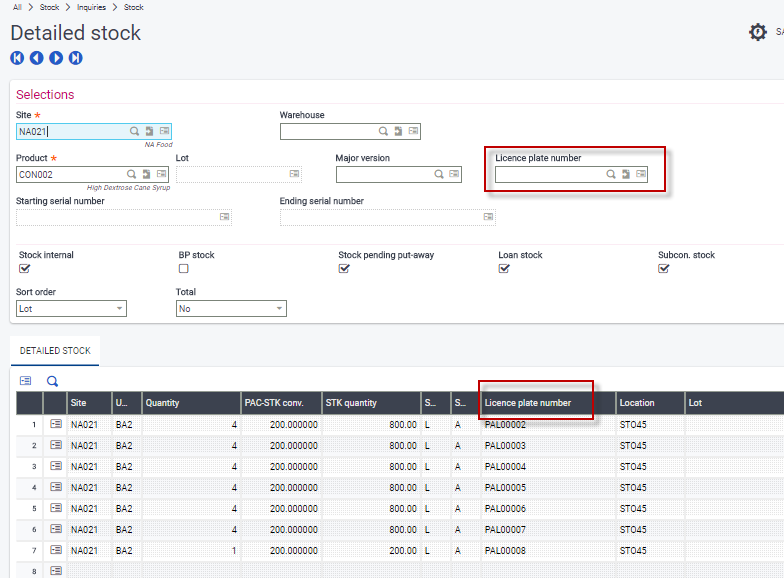Open grid card view icon above table
Screen dimensions: 784x578
(26, 381)
